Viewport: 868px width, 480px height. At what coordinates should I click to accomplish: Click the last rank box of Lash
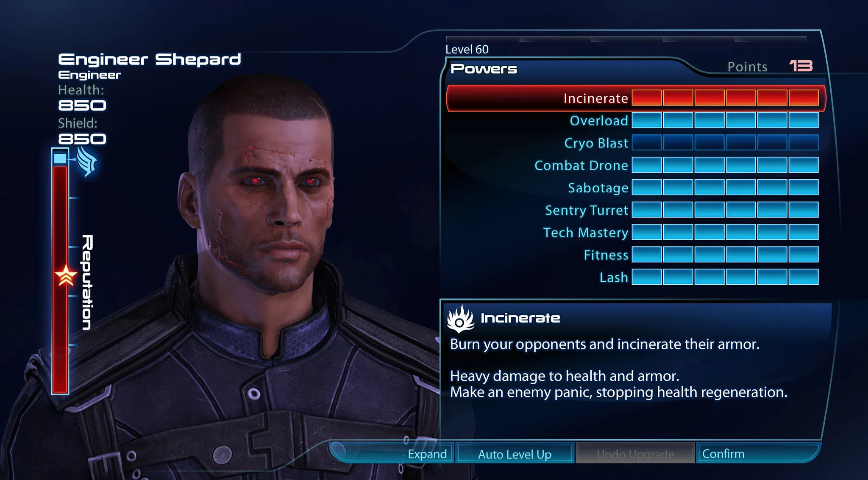(804, 277)
